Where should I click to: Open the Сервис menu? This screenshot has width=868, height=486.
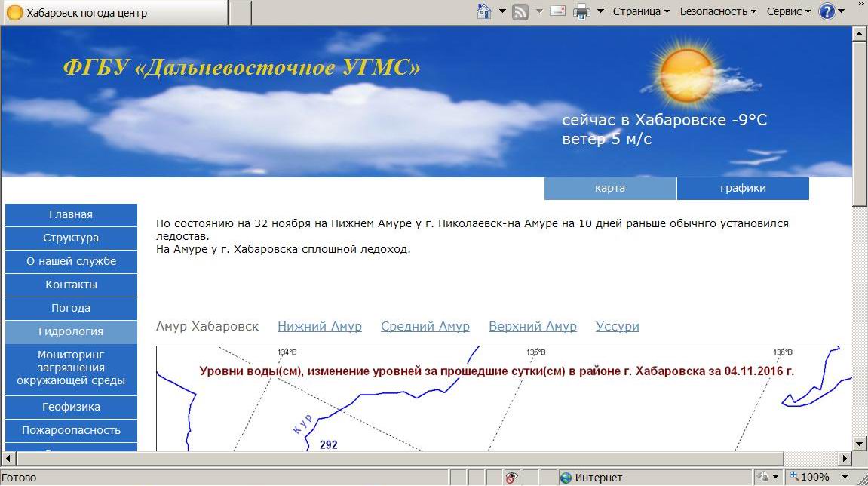[788, 11]
